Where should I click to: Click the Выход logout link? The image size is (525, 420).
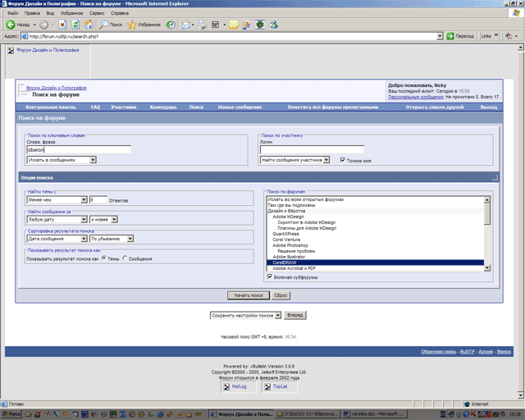(489, 107)
